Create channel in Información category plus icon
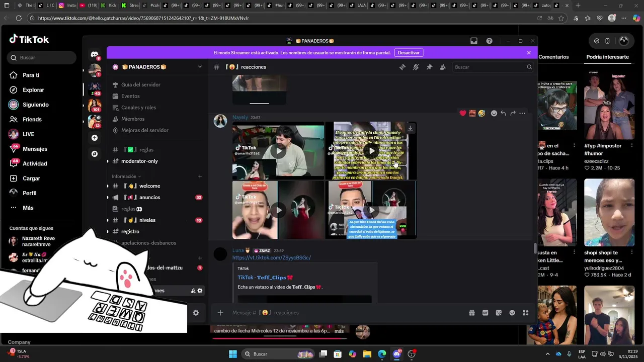 [200, 176]
